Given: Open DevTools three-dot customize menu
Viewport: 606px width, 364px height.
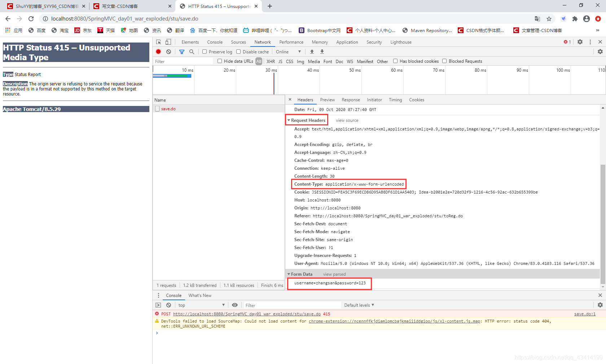Looking at the screenshot, I should click(590, 42).
